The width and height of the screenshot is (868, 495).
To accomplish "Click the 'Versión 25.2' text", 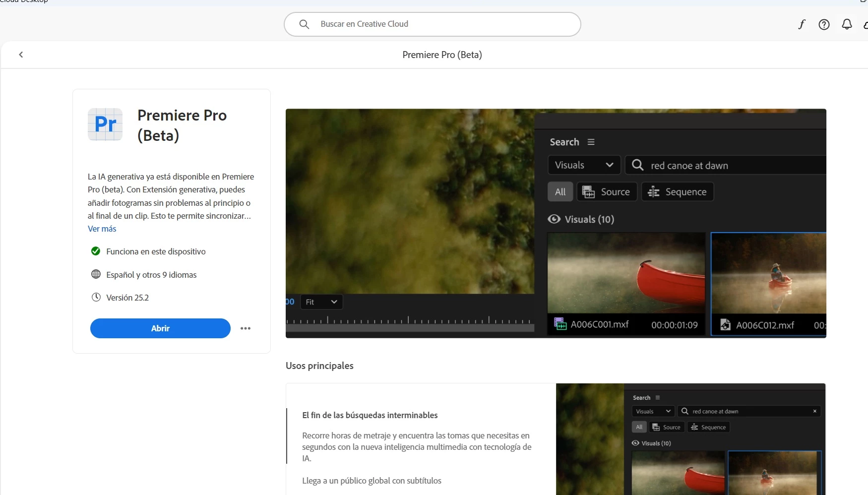I will [127, 298].
